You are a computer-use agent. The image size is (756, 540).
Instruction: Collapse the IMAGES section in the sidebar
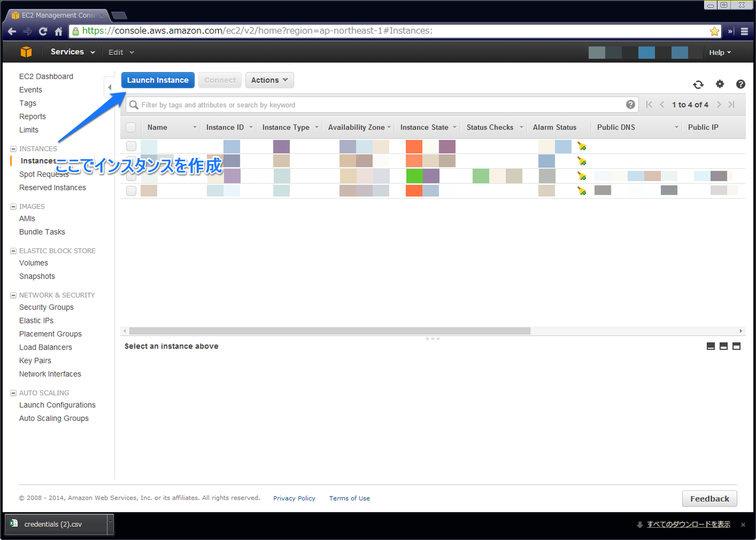point(14,207)
